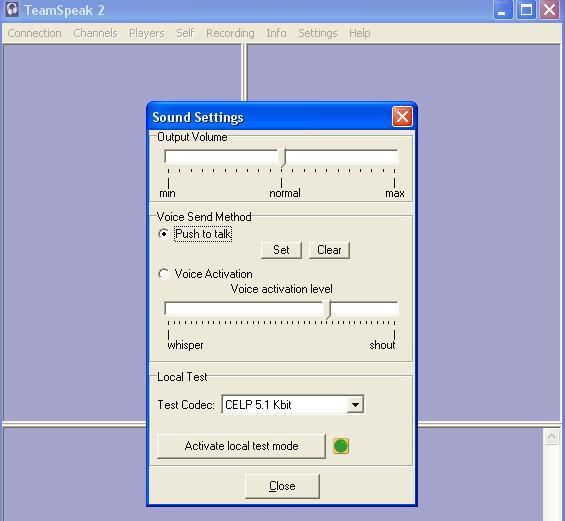Minimize the TeamSpeak 2 window
Screen dimensions: 565x521
(x=502, y=10)
